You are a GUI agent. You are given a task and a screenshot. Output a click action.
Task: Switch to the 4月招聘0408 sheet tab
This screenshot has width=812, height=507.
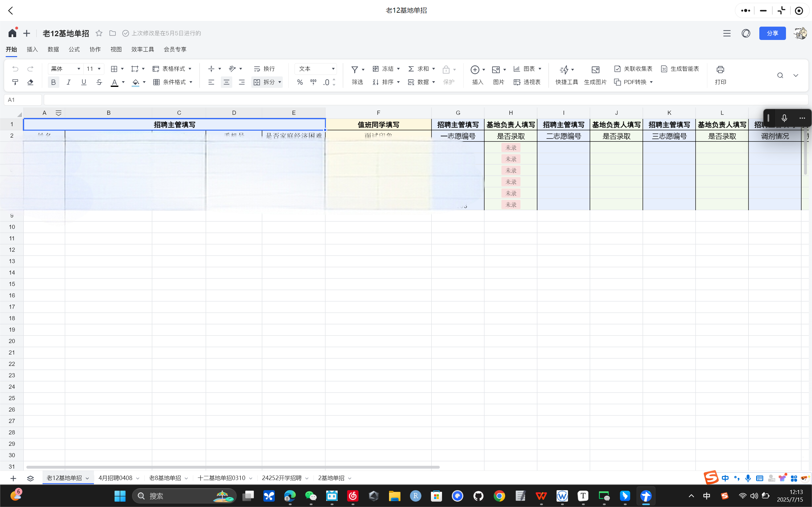(115, 478)
